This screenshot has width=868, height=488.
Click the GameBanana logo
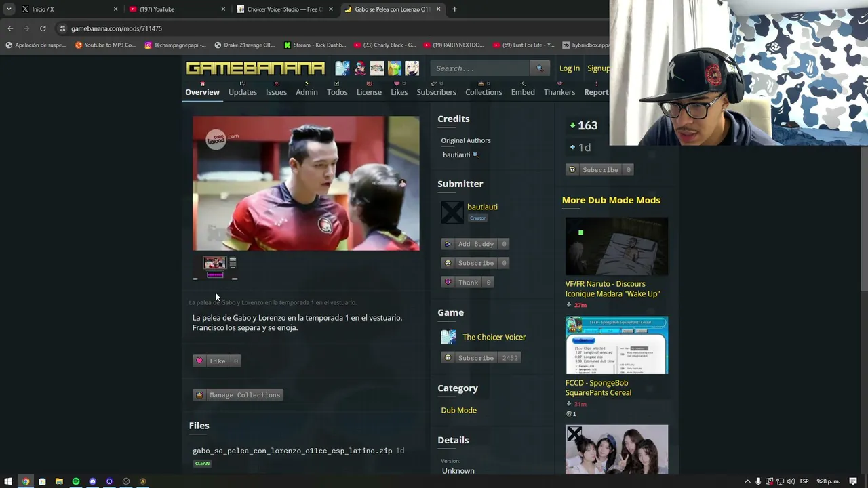pos(256,68)
